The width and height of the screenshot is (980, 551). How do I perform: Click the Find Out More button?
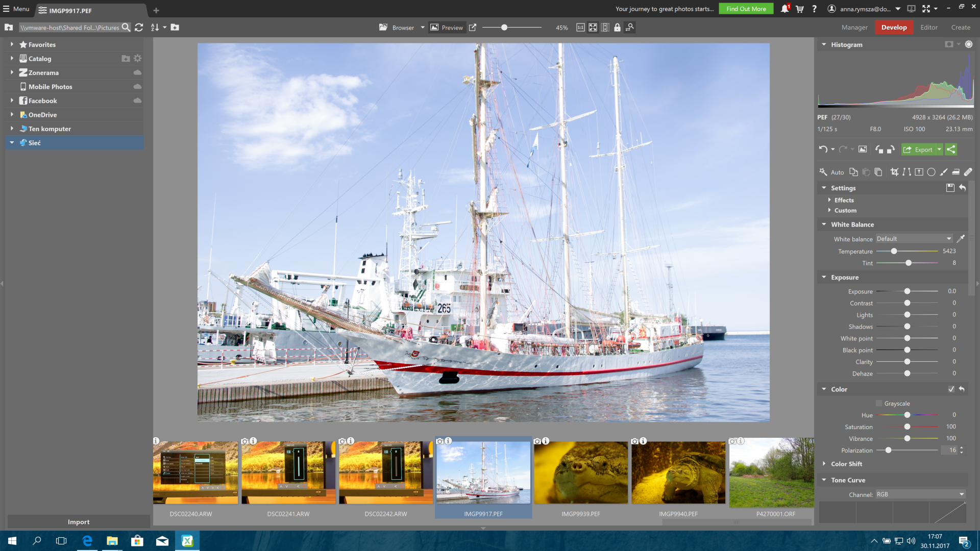pyautogui.click(x=746, y=9)
